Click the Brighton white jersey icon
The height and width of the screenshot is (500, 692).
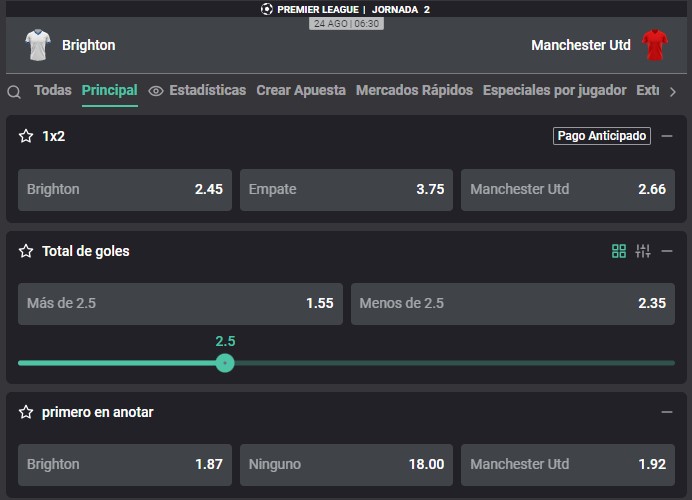pos(38,45)
